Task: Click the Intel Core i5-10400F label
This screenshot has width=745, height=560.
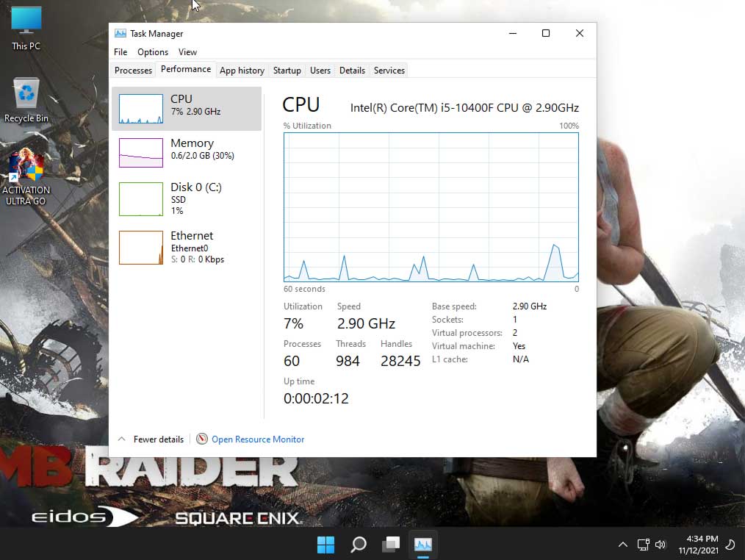Action: 464,108
